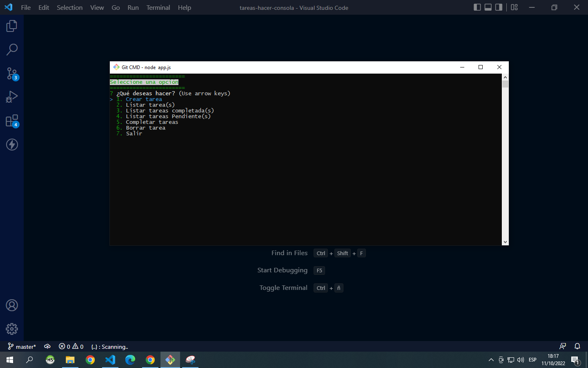Viewport: 588px width, 368px height.
Task: Open the Edit menu
Action: [44, 7]
